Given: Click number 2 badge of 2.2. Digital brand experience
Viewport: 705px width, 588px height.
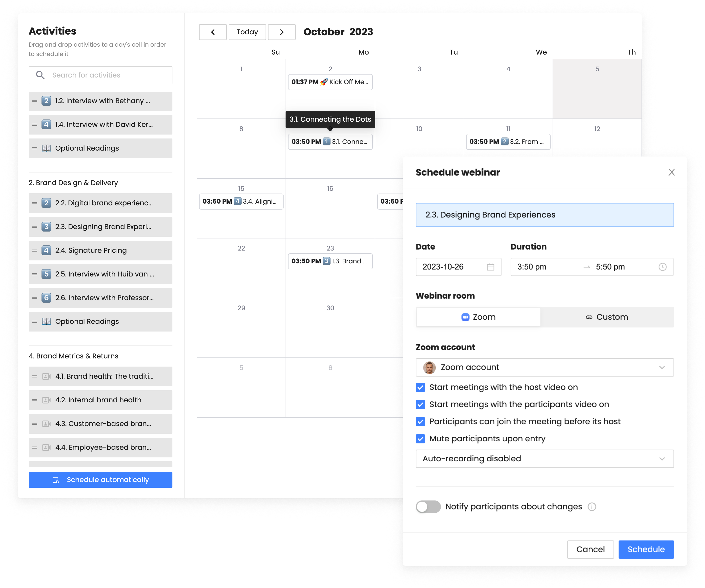Looking at the screenshot, I should coord(46,203).
